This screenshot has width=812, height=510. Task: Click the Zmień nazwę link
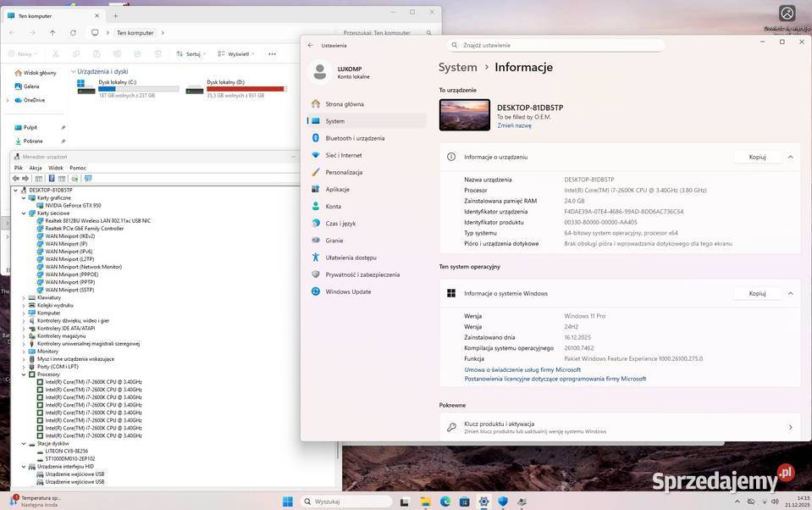(513, 125)
